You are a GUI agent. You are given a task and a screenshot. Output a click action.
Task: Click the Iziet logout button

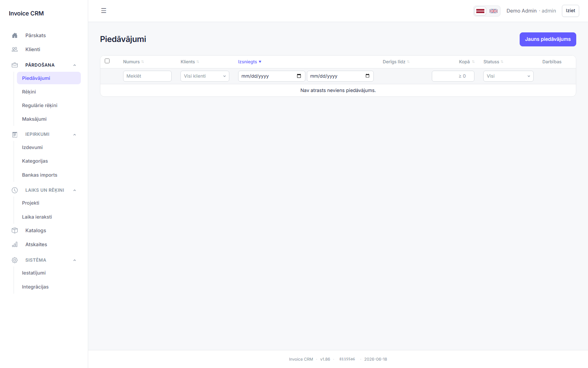tap(570, 11)
